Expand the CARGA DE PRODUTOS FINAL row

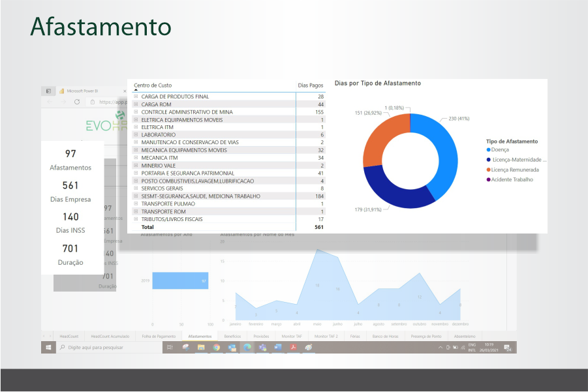pos(136,97)
